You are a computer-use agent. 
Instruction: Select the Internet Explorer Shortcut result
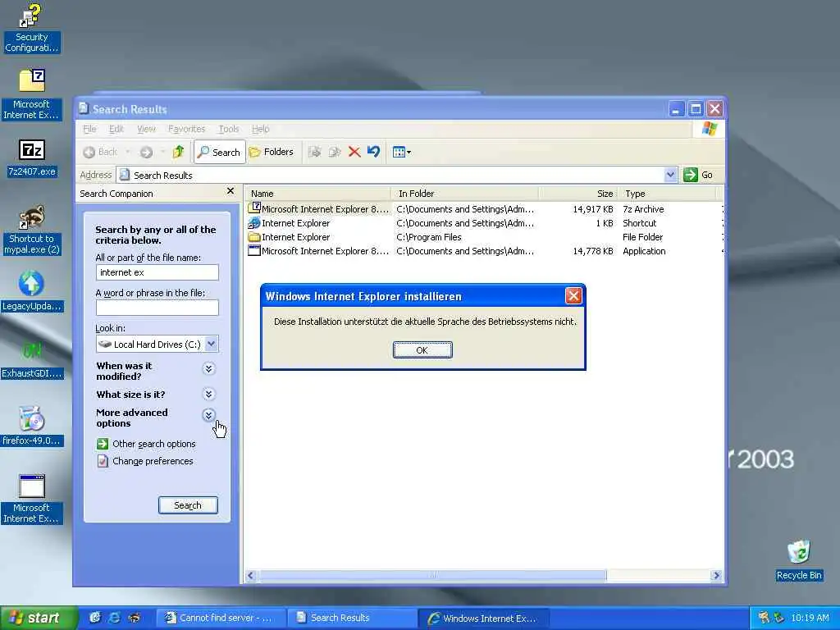(290, 223)
